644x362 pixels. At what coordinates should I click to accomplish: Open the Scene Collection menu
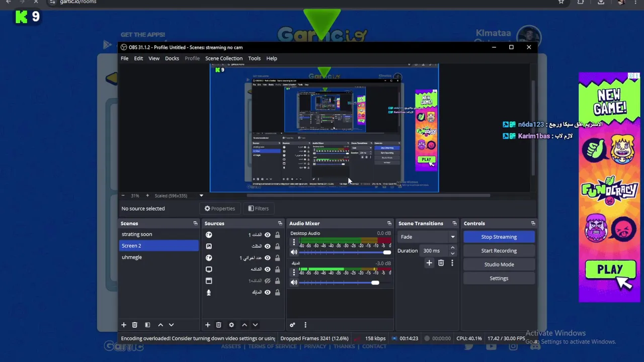tap(224, 58)
